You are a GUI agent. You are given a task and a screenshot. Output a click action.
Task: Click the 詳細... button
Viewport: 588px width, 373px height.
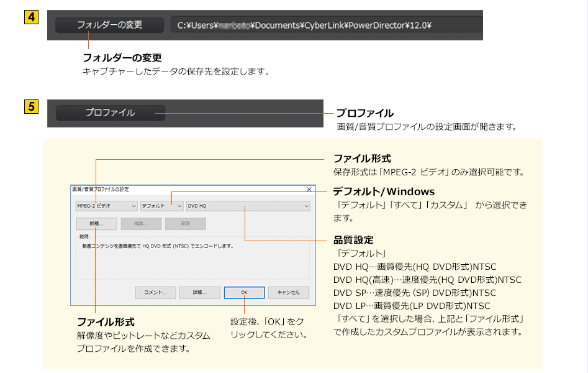pos(199,292)
